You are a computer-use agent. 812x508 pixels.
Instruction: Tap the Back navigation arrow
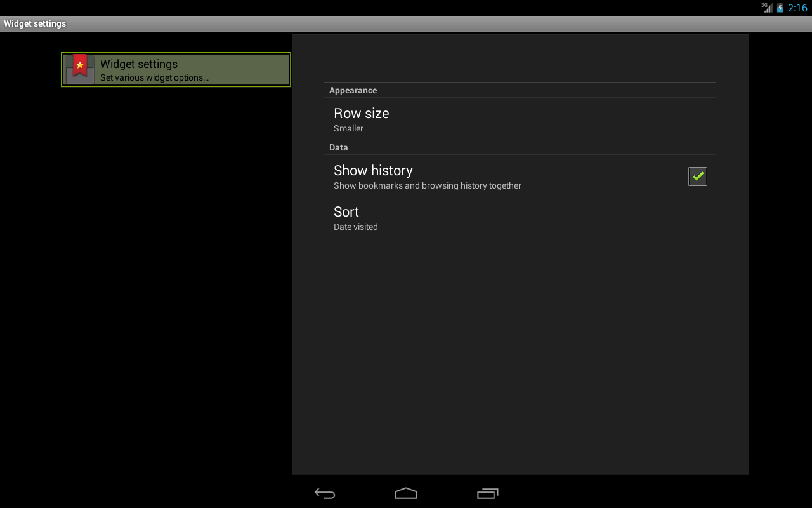click(325, 493)
